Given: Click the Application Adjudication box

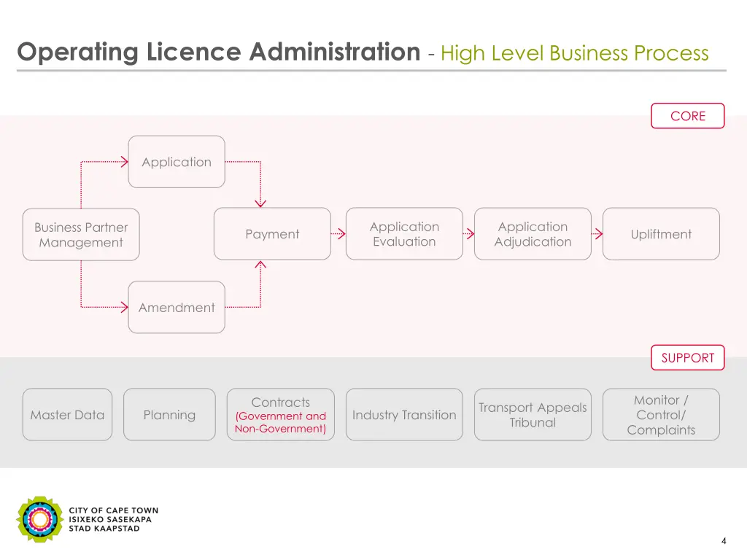Looking at the screenshot, I should (533, 234).
